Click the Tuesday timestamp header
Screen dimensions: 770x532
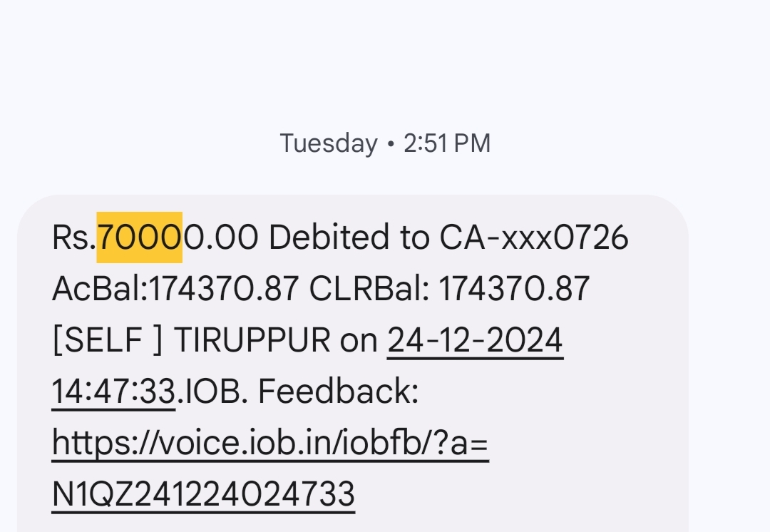tap(329, 143)
